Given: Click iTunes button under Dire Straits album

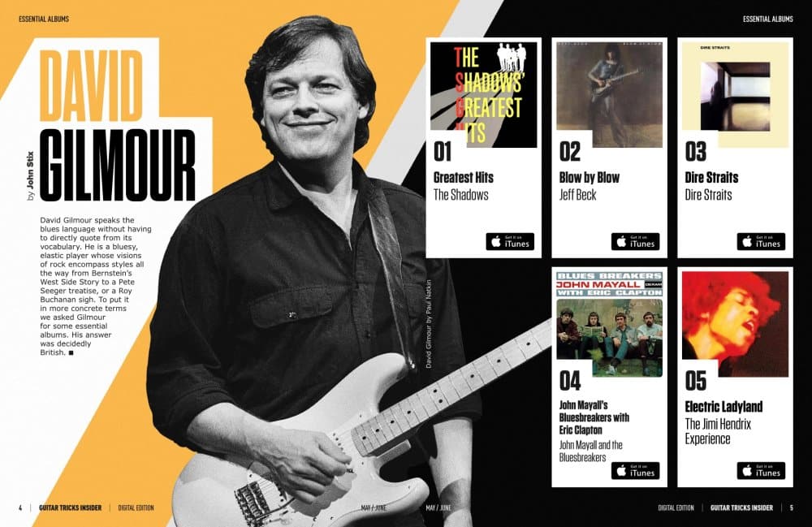Looking at the screenshot, I should (761, 242).
